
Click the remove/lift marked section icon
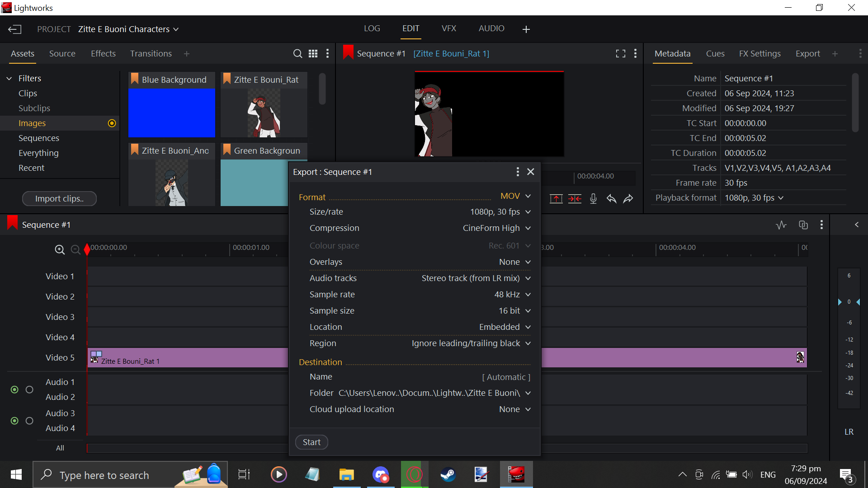556,199
